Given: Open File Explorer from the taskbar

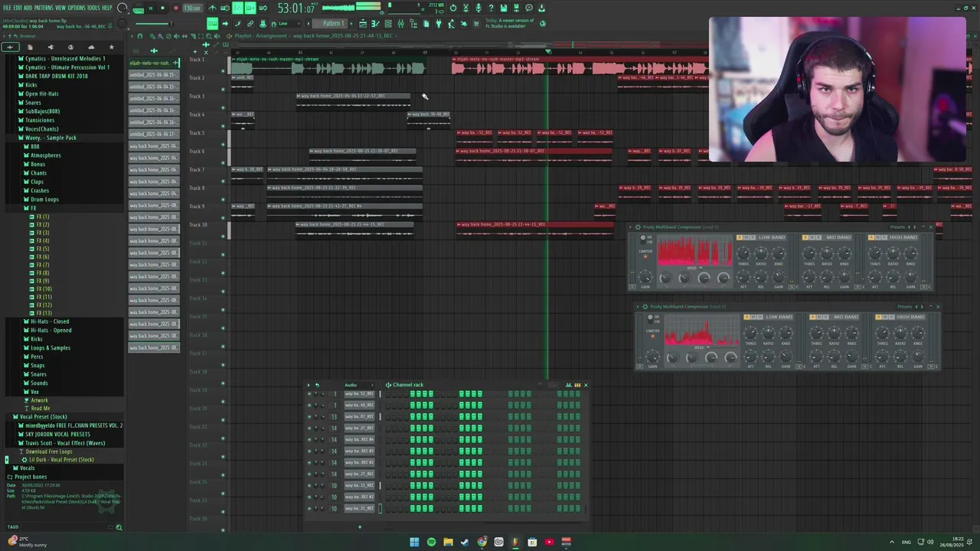Looking at the screenshot, I should tap(448, 542).
